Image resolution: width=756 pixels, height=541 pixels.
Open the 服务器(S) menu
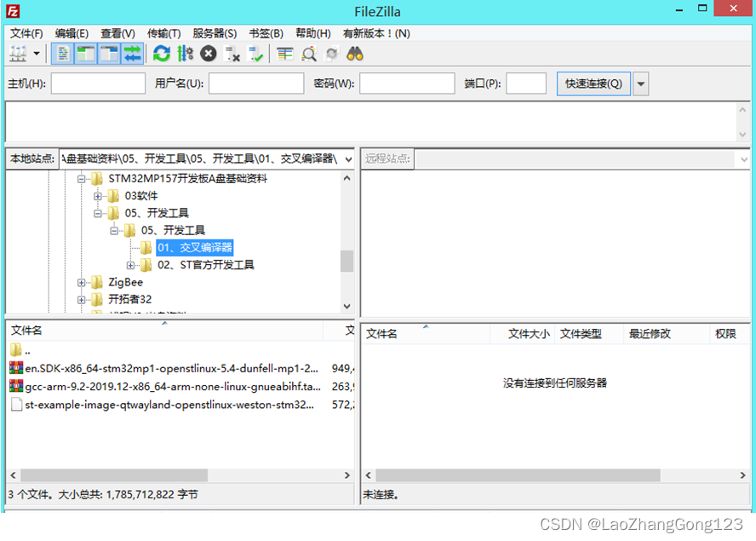click(x=215, y=33)
